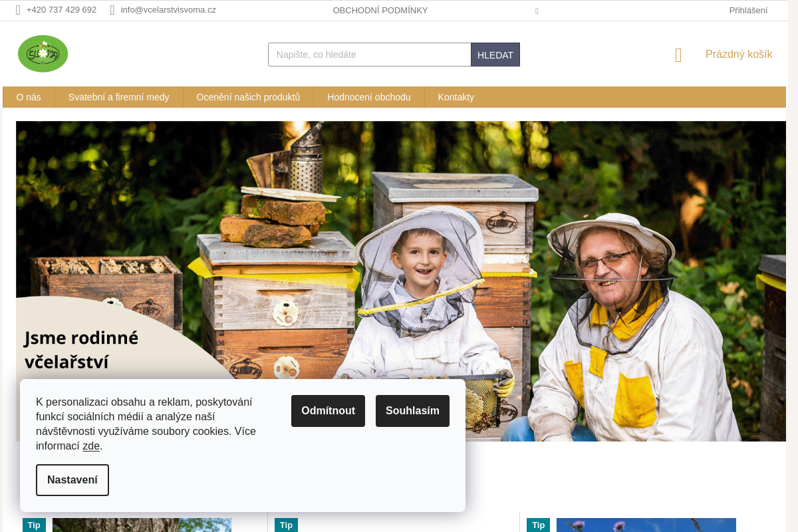
Task: Open Ocenění našich produktů menu
Action: pyautogui.click(x=248, y=97)
